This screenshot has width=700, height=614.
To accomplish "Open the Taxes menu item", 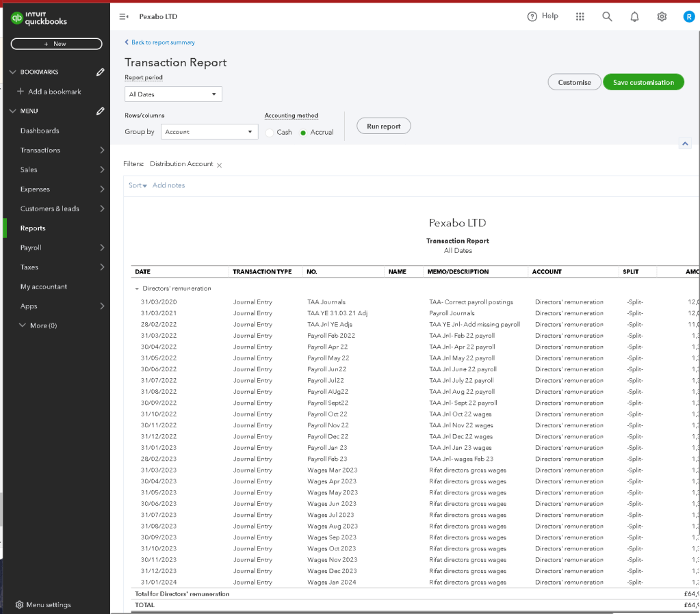I will pyautogui.click(x=29, y=267).
